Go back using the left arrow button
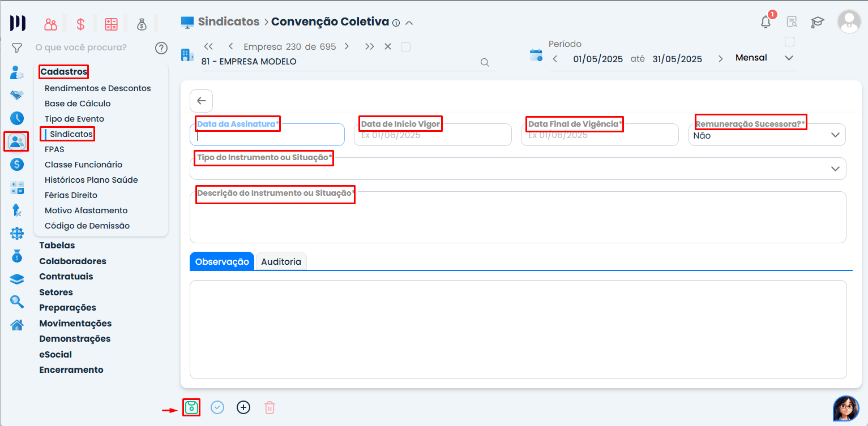This screenshot has height=426, width=868. [x=201, y=101]
